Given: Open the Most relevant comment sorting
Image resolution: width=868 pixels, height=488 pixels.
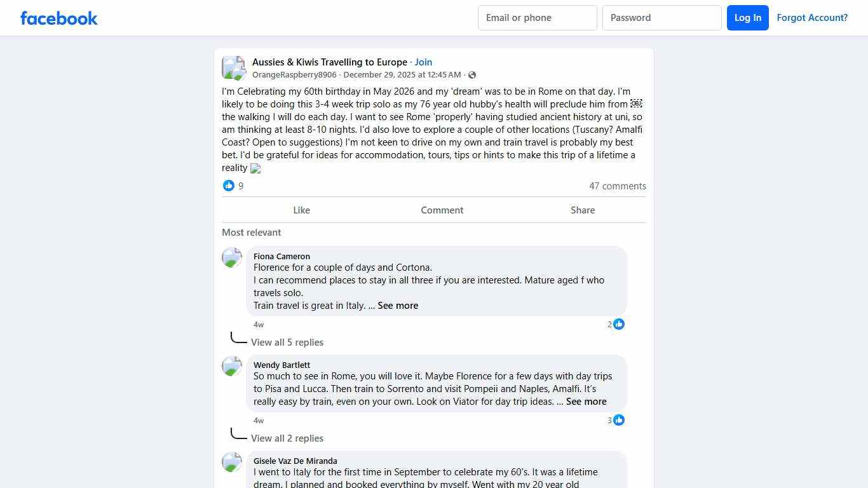Looking at the screenshot, I should [x=252, y=233].
